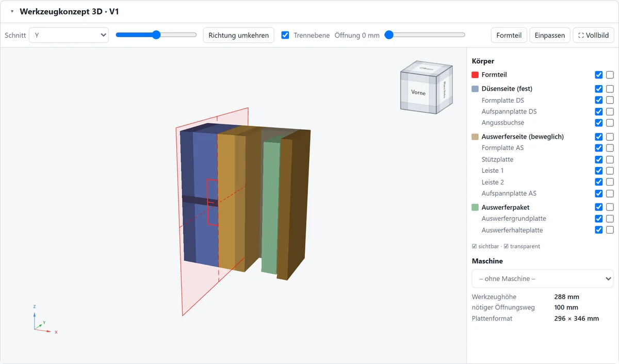
Task: Click the Angussbuchse label in body list
Action: coord(503,123)
